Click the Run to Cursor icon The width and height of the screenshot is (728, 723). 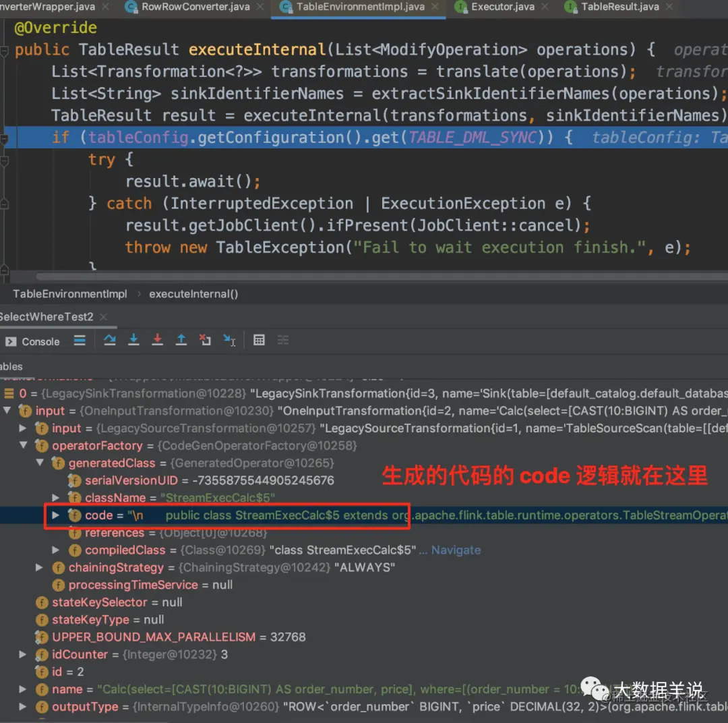click(x=229, y=341)
